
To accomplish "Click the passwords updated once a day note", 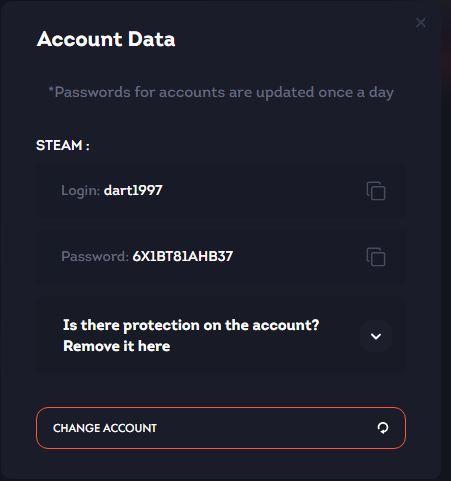I will (221, 92).
